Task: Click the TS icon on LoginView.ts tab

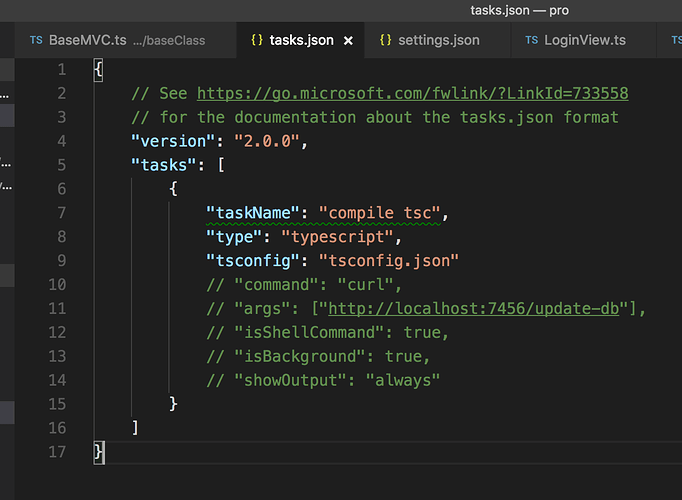Action: [529, 40]
